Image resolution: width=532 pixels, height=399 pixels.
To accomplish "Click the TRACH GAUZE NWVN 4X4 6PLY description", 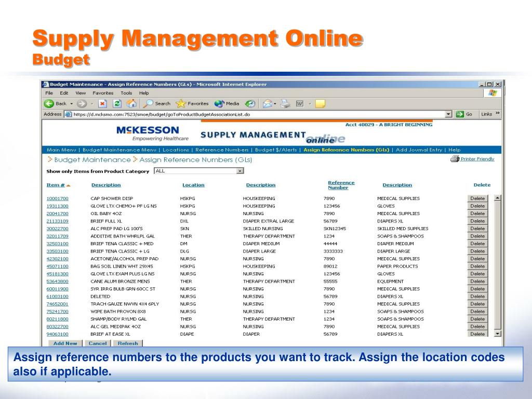I will [125, 304].
